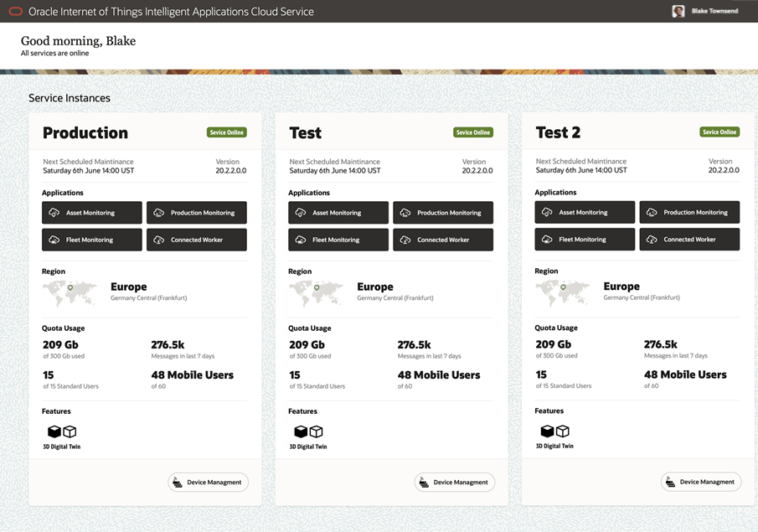
Task: Launch Production Monitoring in the Production instance
Action: coord(197,213)
